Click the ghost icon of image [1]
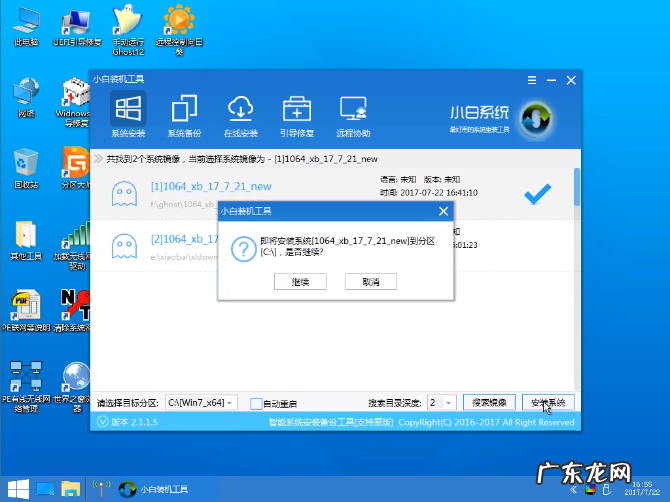 [124, 194]
